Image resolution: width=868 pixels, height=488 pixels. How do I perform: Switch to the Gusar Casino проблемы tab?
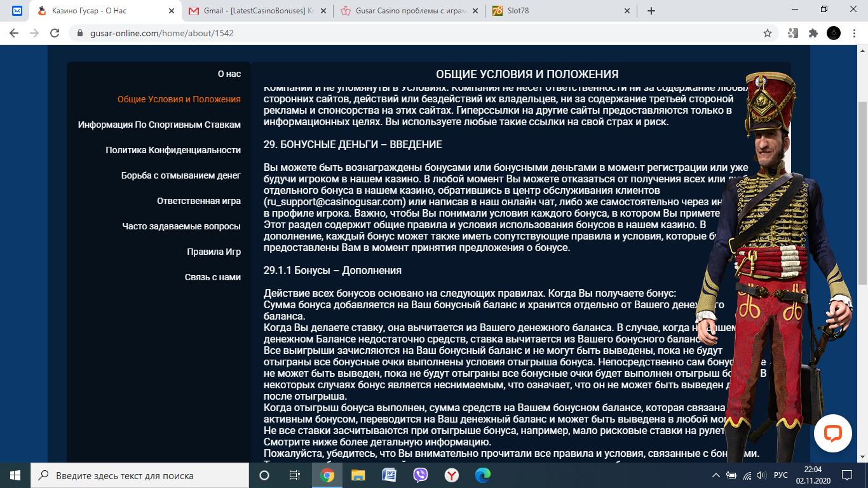click(x=410, y=11)
